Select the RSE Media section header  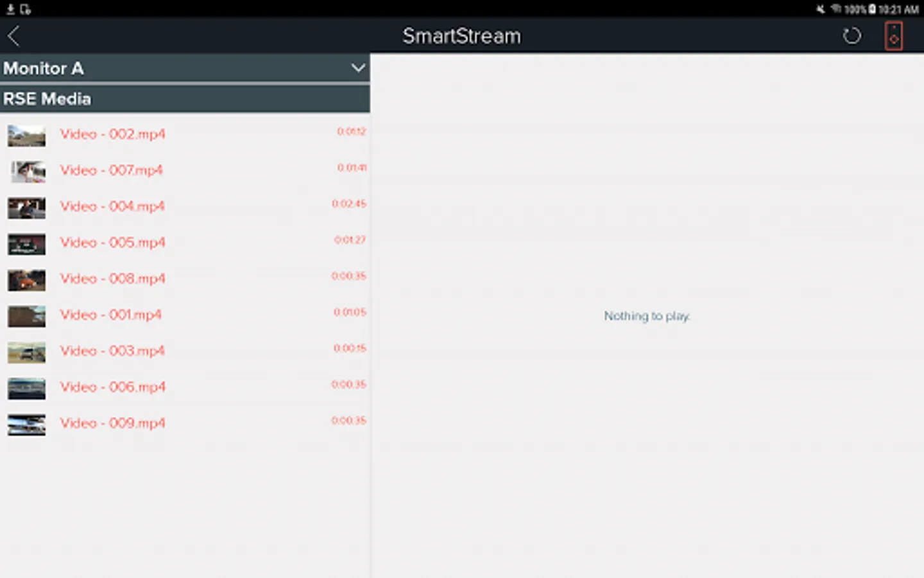tap(185, 99)
